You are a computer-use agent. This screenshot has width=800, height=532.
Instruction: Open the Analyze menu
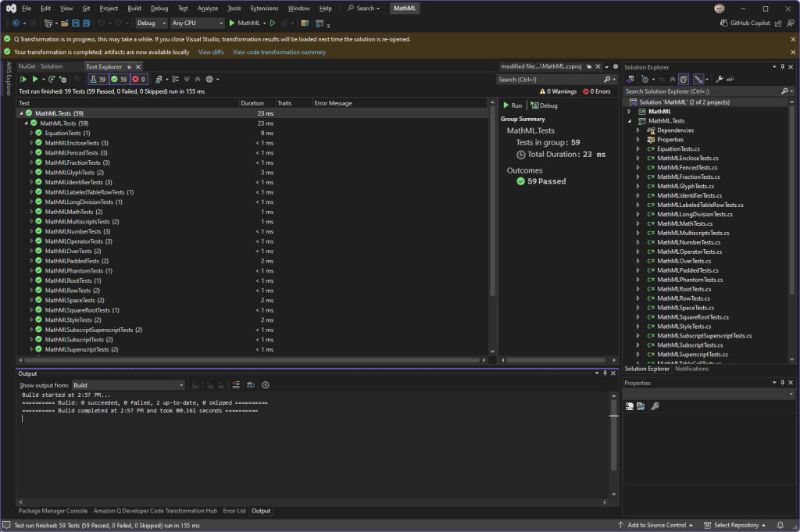pos(208,8)
